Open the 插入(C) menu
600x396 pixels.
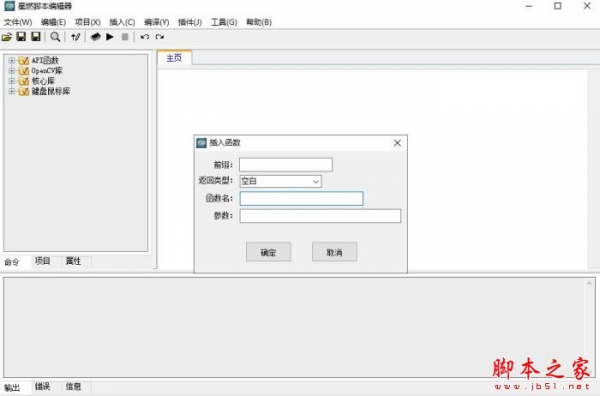tap(122, 22)
